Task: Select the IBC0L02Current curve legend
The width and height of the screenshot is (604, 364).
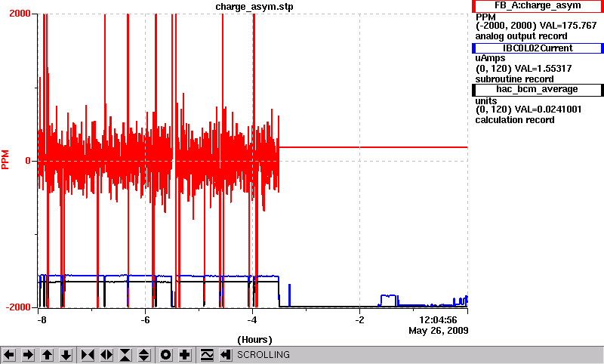Action: pyautogui.click(x=538, y=48)
